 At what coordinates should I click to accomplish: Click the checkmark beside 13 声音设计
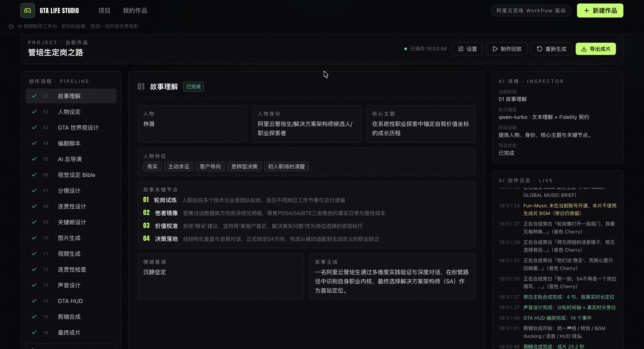tap(34, 285)
